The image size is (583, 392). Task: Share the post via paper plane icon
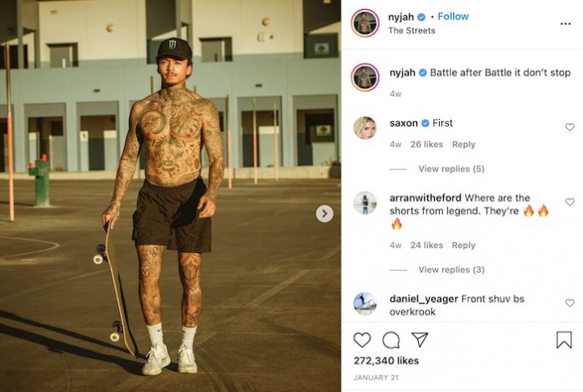tap(420, 340)
